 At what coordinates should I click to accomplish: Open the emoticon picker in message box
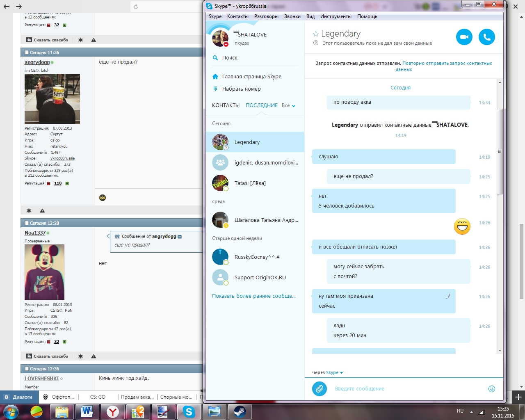point(492,388)
